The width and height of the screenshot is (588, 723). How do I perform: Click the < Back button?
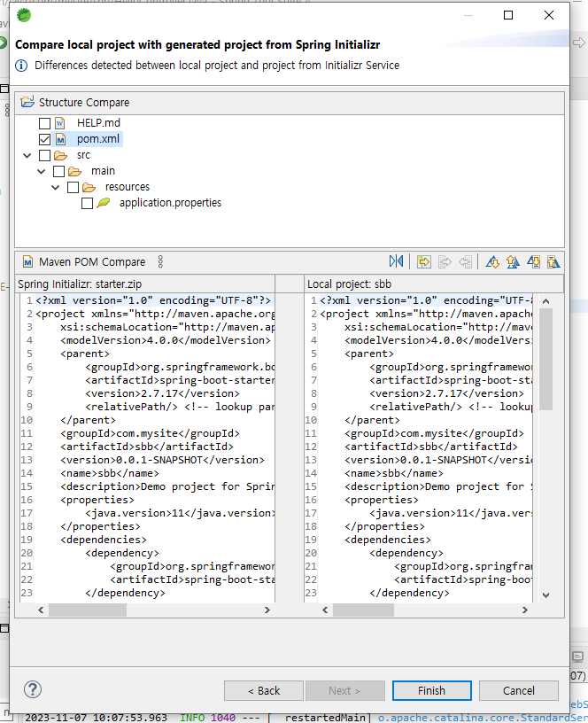tap(264, 690)
